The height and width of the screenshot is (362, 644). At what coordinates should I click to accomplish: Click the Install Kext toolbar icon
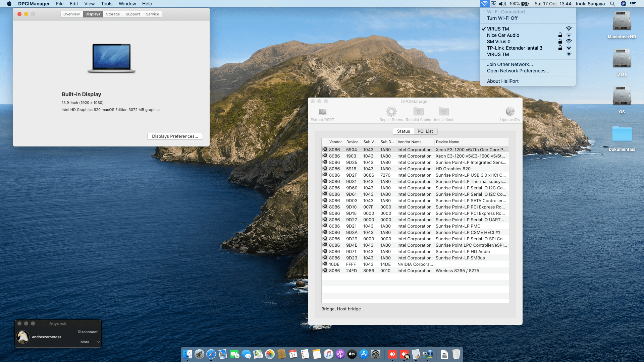pyautogui.click(x=443, y=112)
